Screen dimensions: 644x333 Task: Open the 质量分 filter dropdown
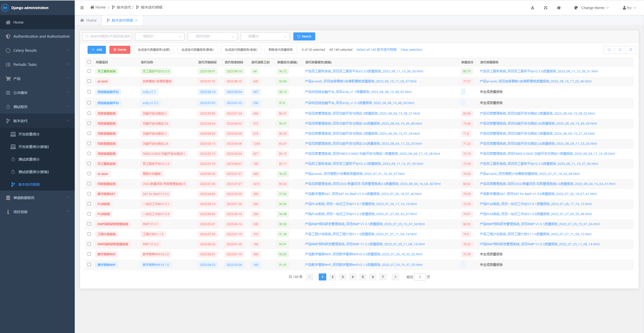tap(265, 36)
